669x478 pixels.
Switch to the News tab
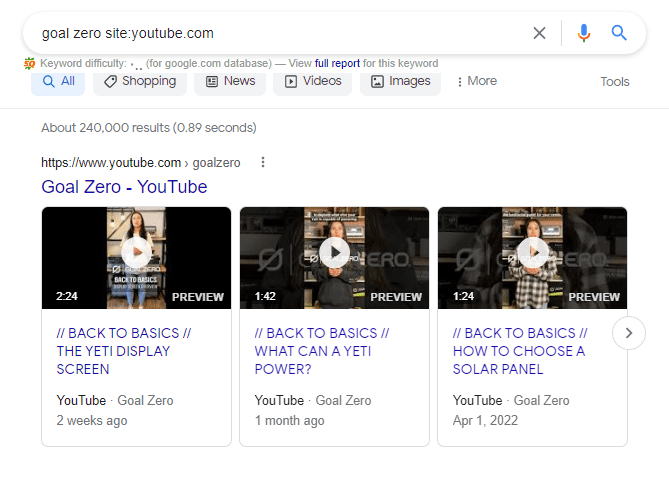tap(230, 81)
